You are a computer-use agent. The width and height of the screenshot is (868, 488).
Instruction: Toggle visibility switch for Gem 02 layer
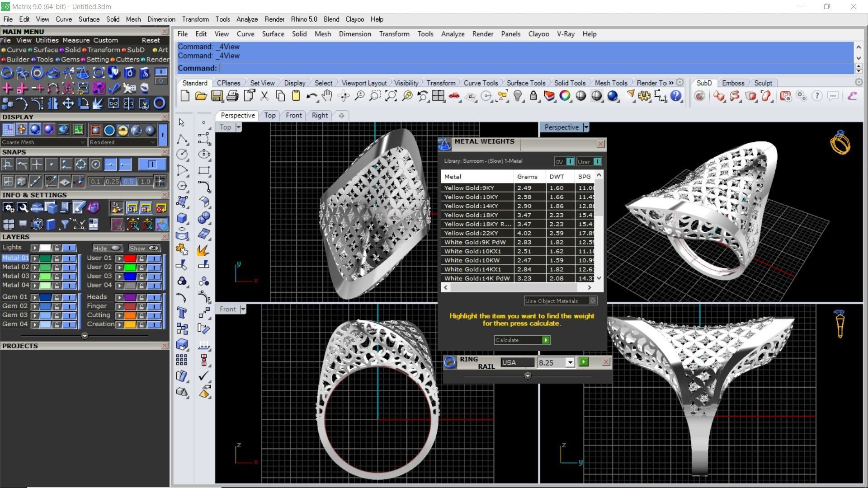[69, 306]
